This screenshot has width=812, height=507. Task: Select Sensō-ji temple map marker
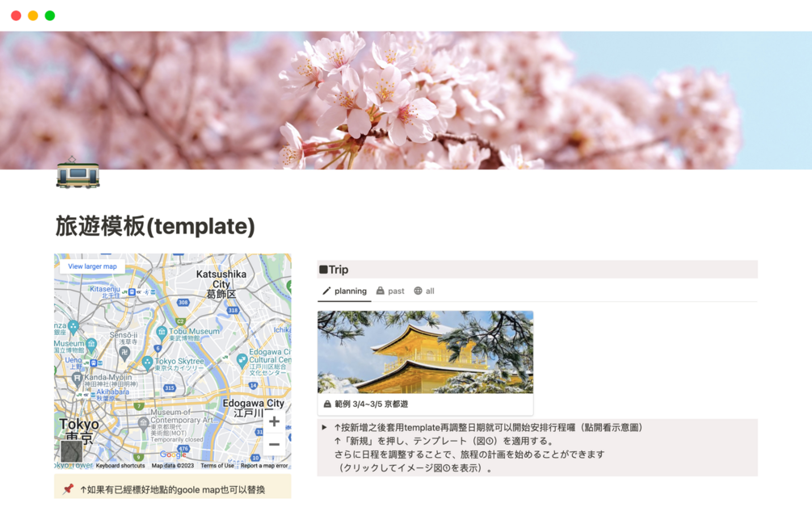tap(124, 353)
